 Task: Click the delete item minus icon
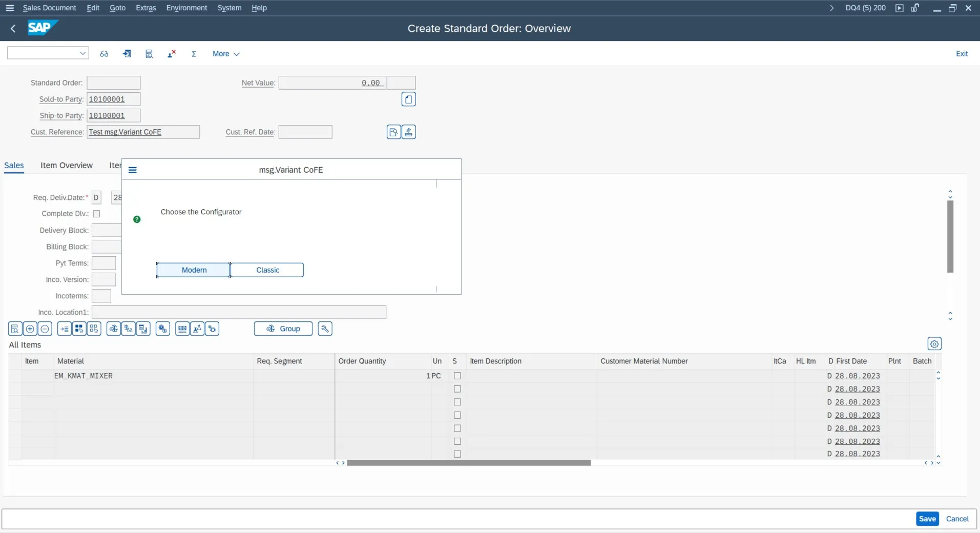tap(45, 329)
